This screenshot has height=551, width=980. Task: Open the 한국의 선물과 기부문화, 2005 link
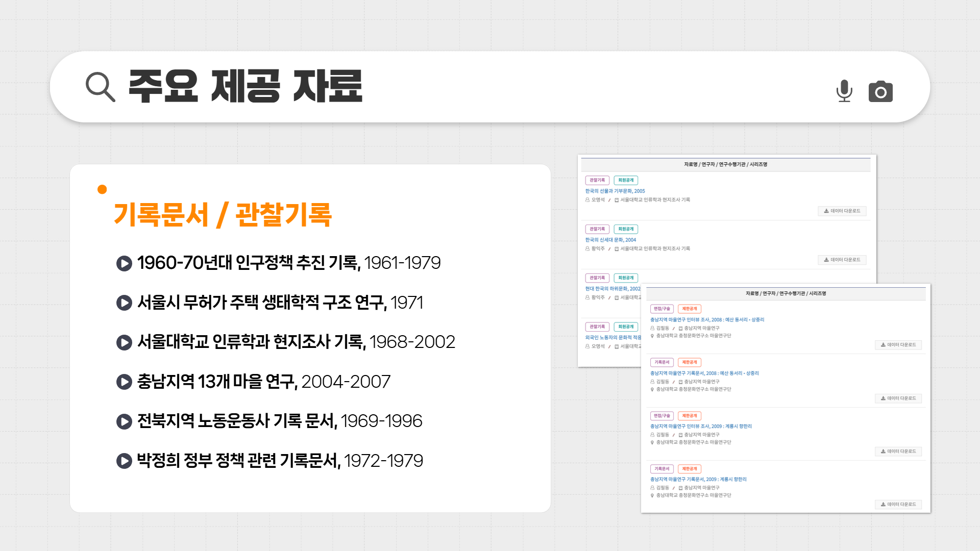pyautogui.click(x=615, y=191)
